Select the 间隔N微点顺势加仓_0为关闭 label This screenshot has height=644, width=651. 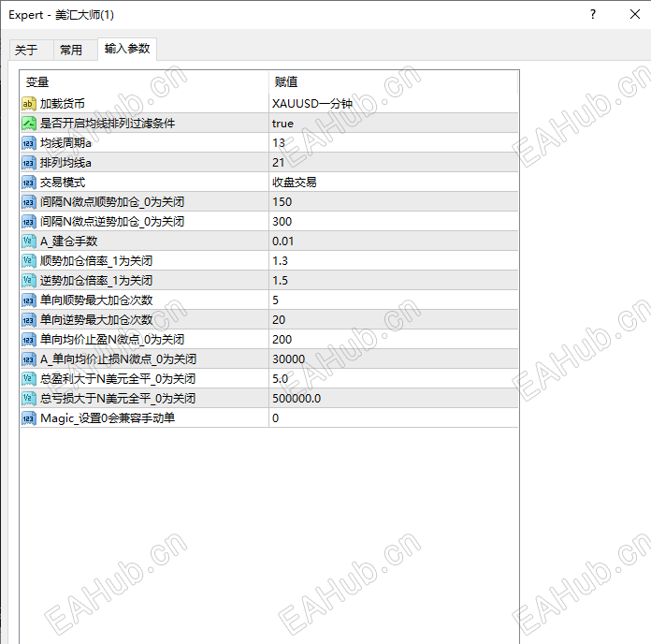tap(112, 202)
